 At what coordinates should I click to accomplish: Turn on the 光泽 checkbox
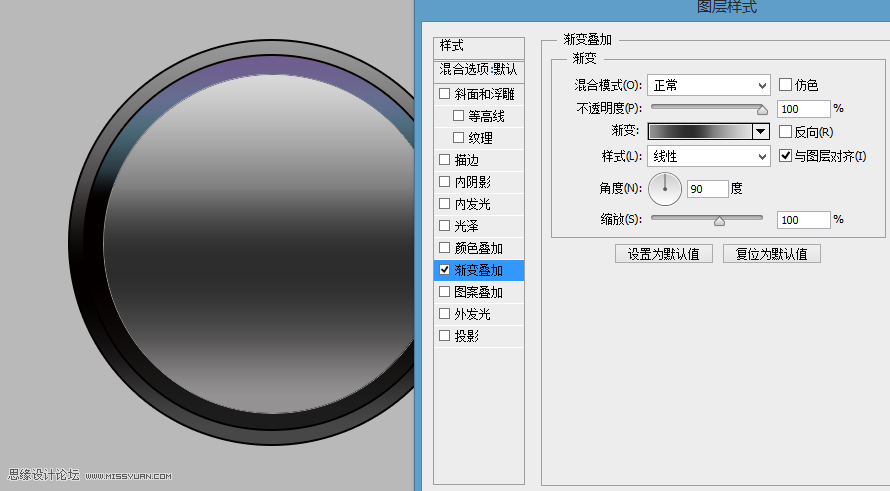[x=444, y=225]
